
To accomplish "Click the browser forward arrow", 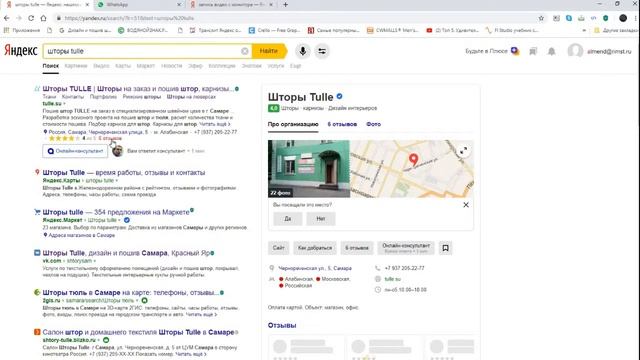I will [19, 18].
